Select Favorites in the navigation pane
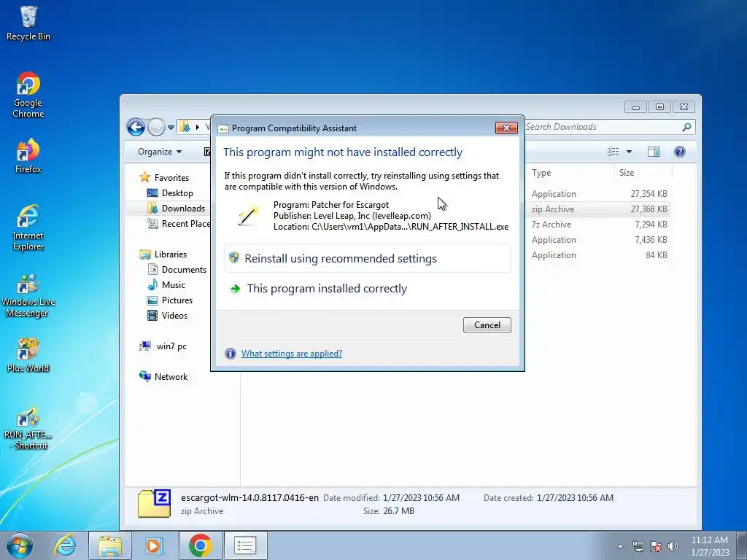The width and height of the screenshot is (747, 560). tap(164, 178)
